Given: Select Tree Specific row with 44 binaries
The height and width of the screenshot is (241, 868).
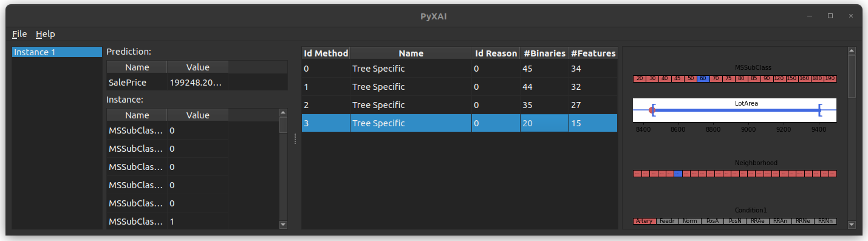Looking at the screenshot, I should tap(459, 87).
